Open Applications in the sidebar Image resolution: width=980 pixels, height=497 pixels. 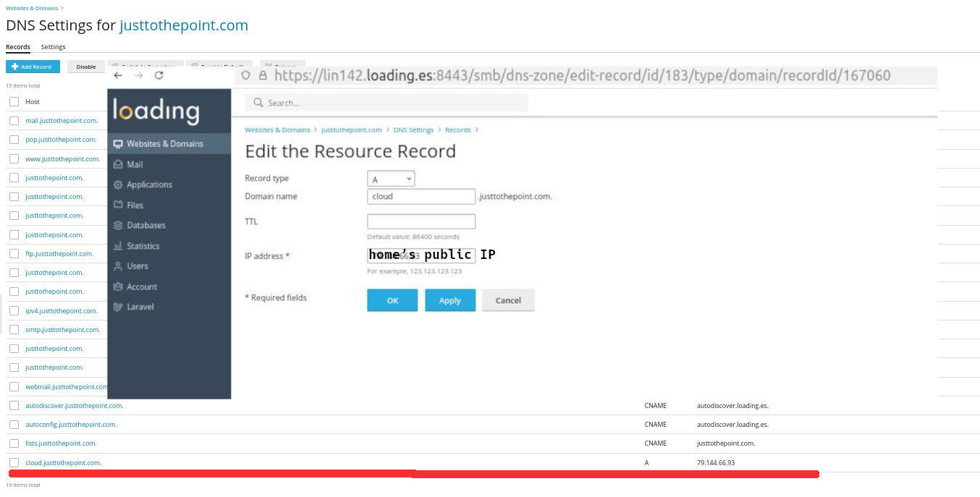click(149, 184)
